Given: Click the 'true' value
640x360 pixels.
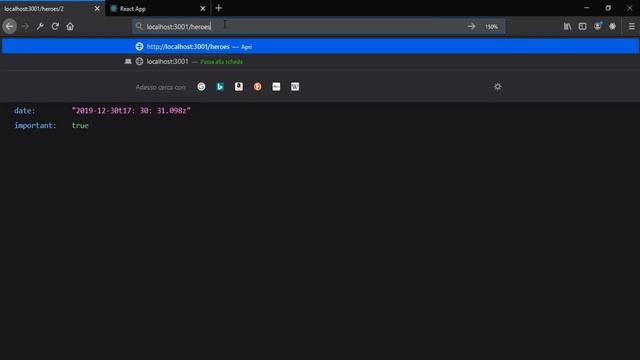Looking at the screenshot, I should [x=80, y=125].
